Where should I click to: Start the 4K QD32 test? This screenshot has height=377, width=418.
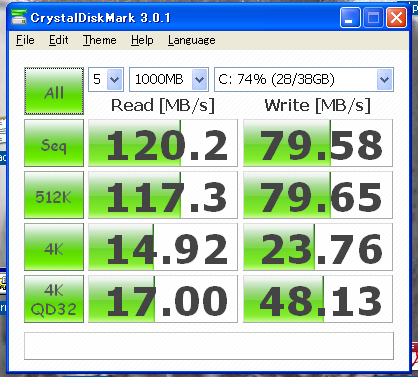point(54,299)
